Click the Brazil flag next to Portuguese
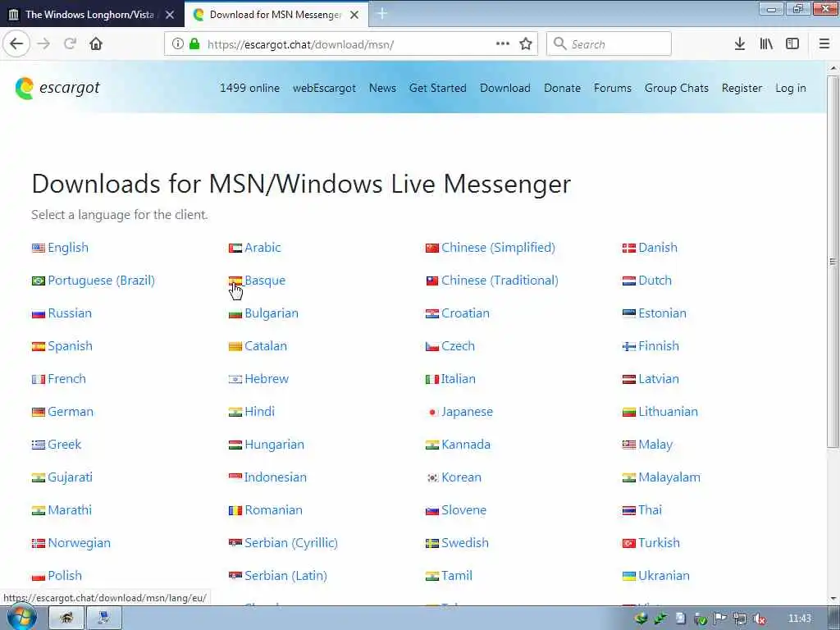The width and height of the screenshot is (840, 630). [x=38, y=281]
